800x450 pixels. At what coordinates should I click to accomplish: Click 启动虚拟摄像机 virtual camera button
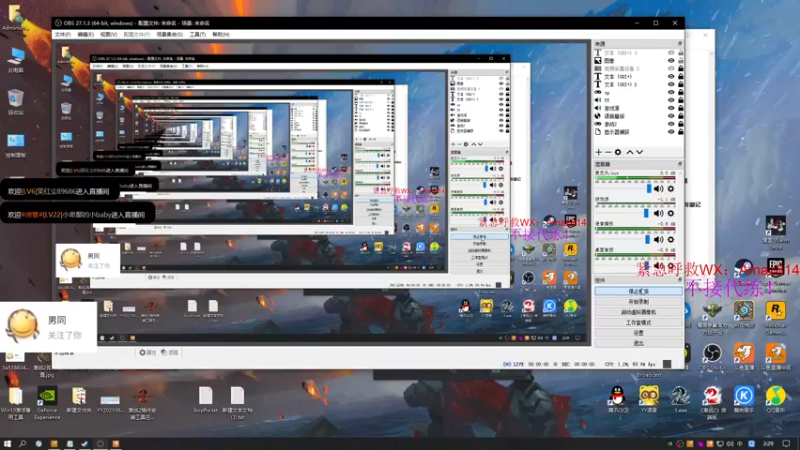pyautogui.click(x=638, y=312)
